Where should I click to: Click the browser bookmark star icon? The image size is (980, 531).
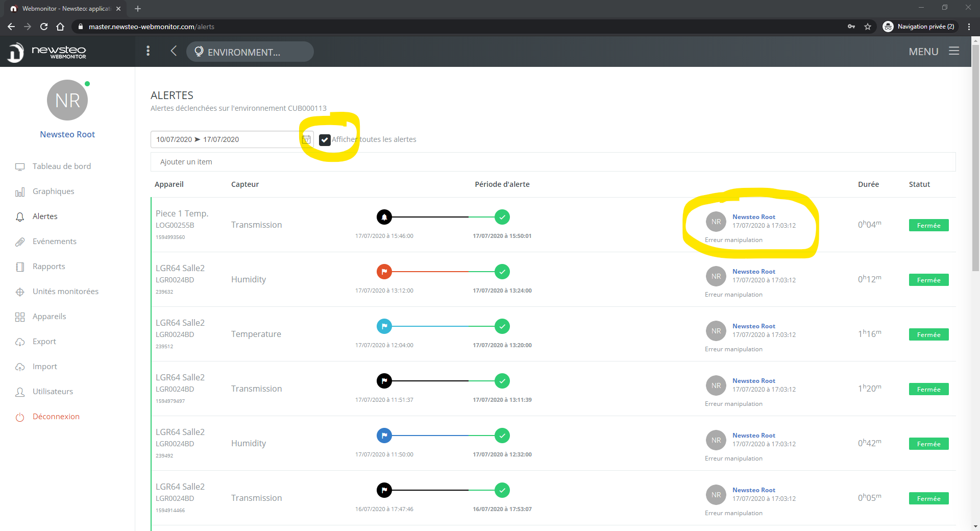tap(868, 27)
